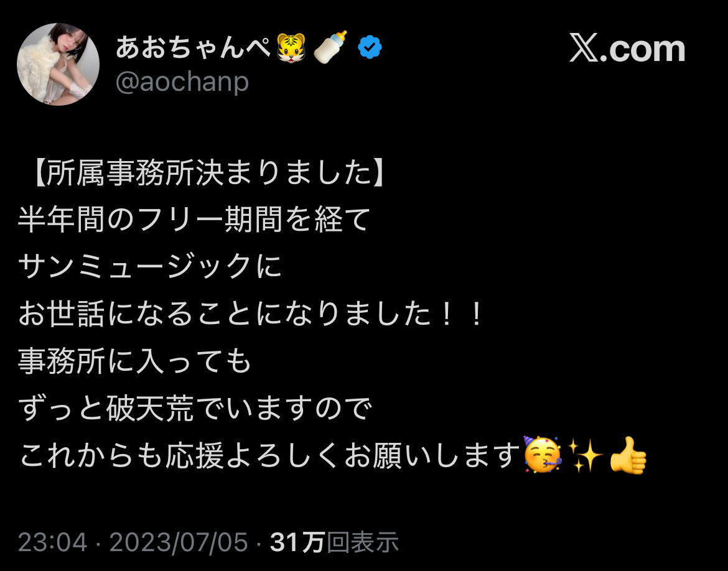Click the blue verified badge icon
This screenshot has height=571, width=728.
point(370,47)
